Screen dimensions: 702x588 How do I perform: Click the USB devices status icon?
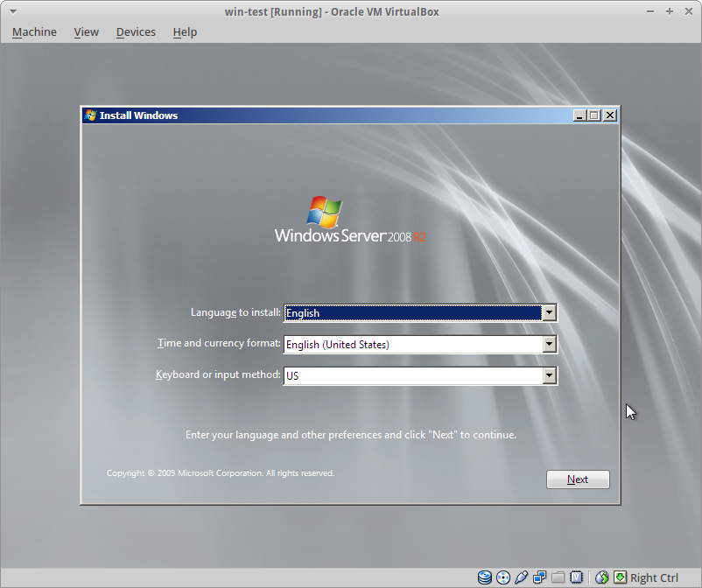[521, 577]
